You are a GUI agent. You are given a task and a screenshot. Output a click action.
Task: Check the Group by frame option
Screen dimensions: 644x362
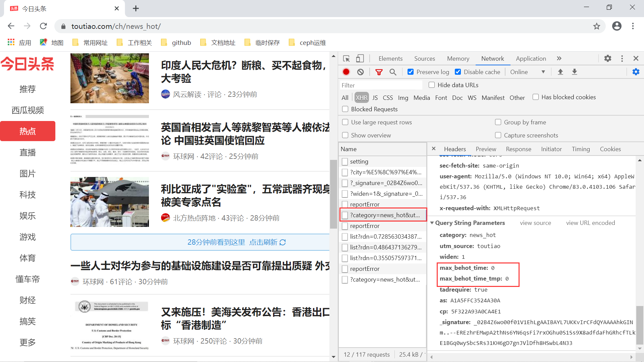pyautogui.click(x=498, y=122)
